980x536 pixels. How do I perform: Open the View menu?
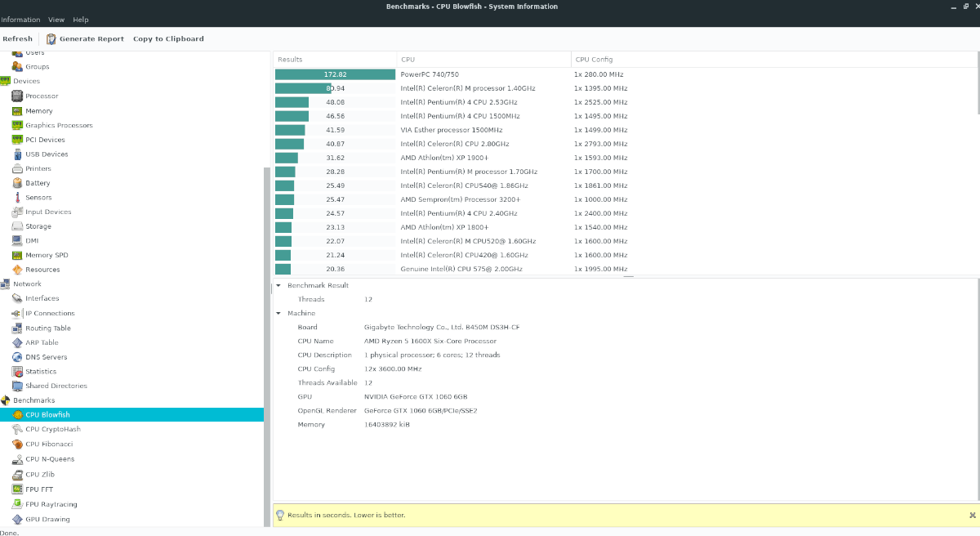(56, 20)
